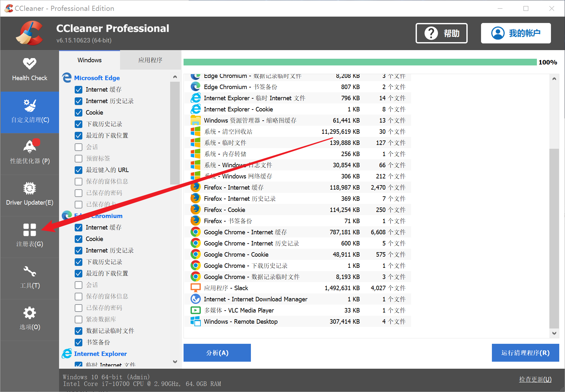This screenshot has width=565, height=392.
Task: Uncheck Edge Chromium 书签备份 checkbox
Action: 79,343
